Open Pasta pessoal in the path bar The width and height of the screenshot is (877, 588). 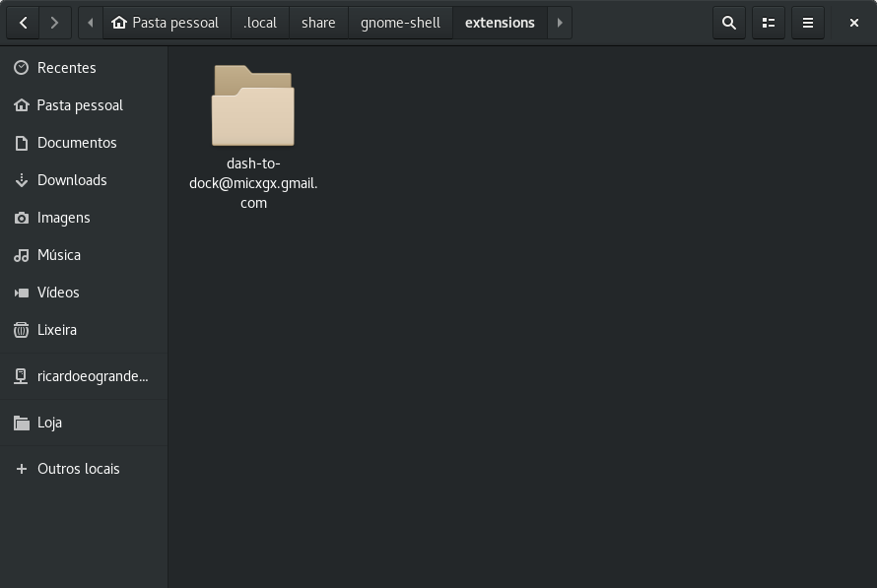click(167, 23)
